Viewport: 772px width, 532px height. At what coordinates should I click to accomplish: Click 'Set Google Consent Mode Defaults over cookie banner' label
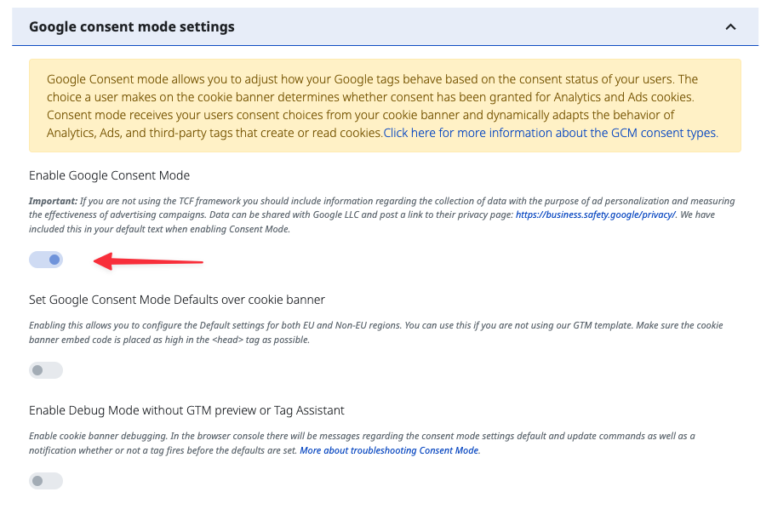(x=177, y=300)
